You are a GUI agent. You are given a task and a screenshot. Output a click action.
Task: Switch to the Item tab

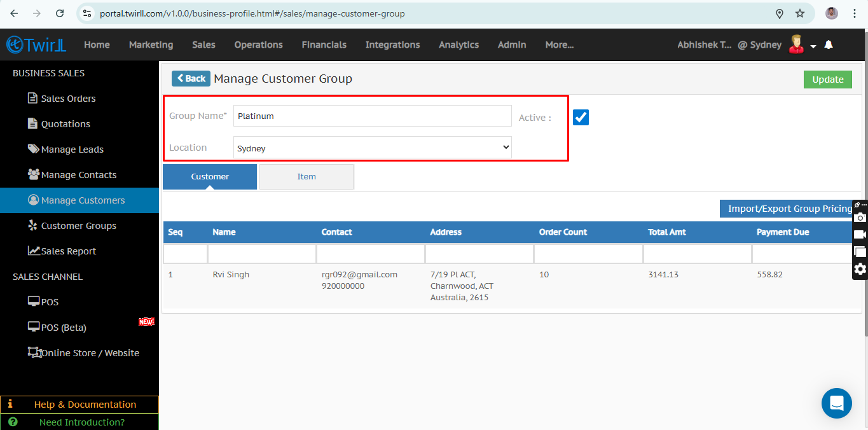307,177
